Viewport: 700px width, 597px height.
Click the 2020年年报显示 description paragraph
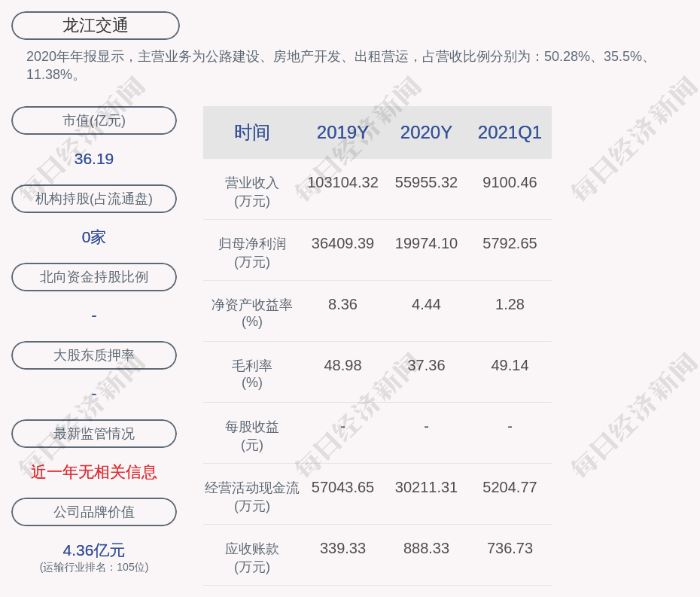coord(338,65)
